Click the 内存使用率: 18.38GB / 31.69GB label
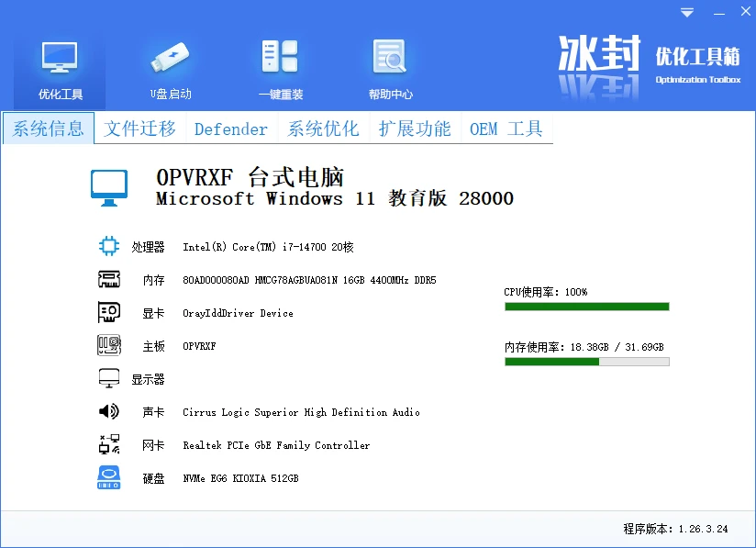Viewport: 756px width, 548px height. click(x=584, y=347)
